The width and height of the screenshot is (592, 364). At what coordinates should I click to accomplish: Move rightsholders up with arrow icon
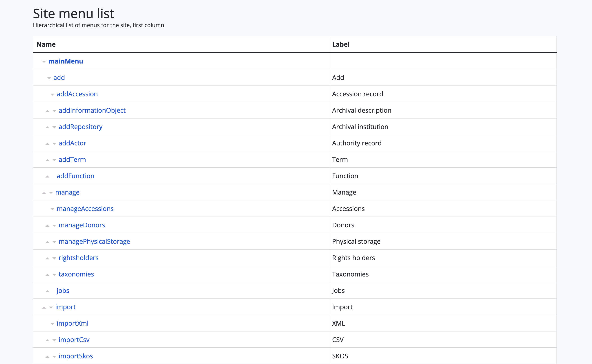[47, 258]
